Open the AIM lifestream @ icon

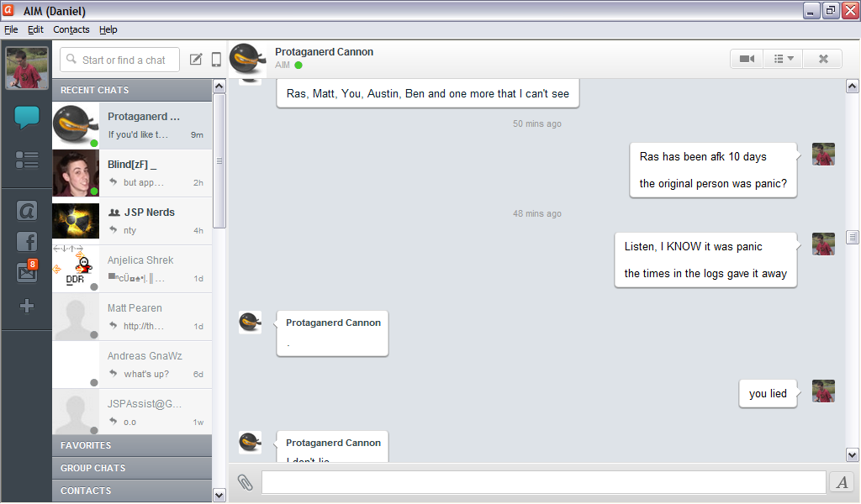[x=26, y=211]
